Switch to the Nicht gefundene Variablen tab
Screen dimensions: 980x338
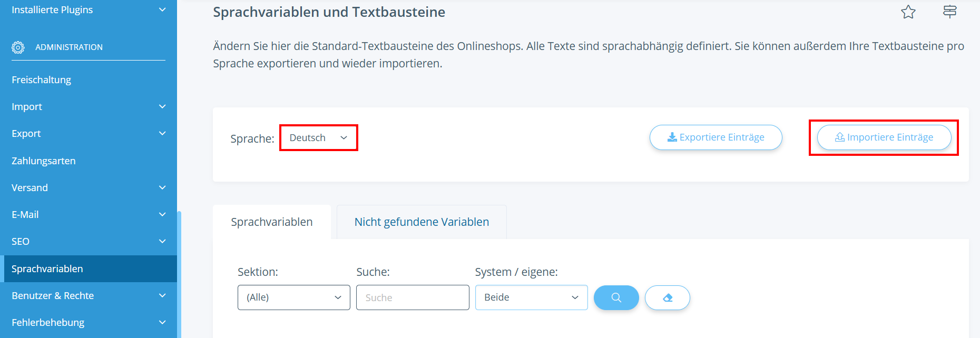pos(422,222)
